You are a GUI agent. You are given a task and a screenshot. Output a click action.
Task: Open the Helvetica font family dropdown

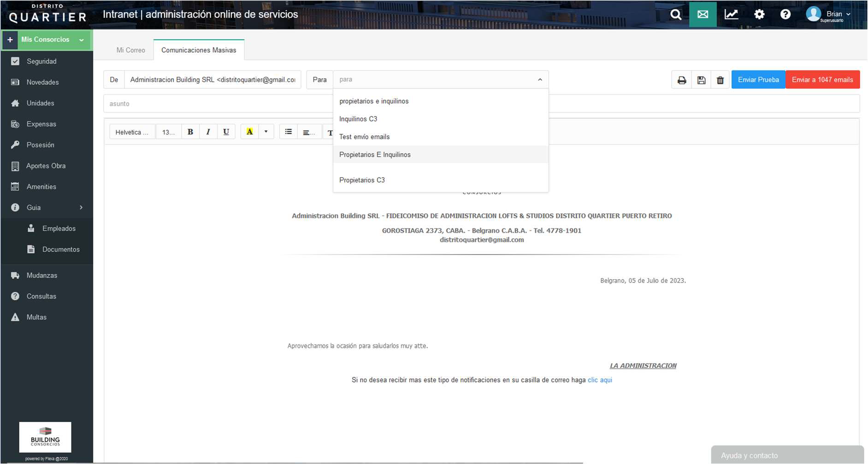pos(132,132)
